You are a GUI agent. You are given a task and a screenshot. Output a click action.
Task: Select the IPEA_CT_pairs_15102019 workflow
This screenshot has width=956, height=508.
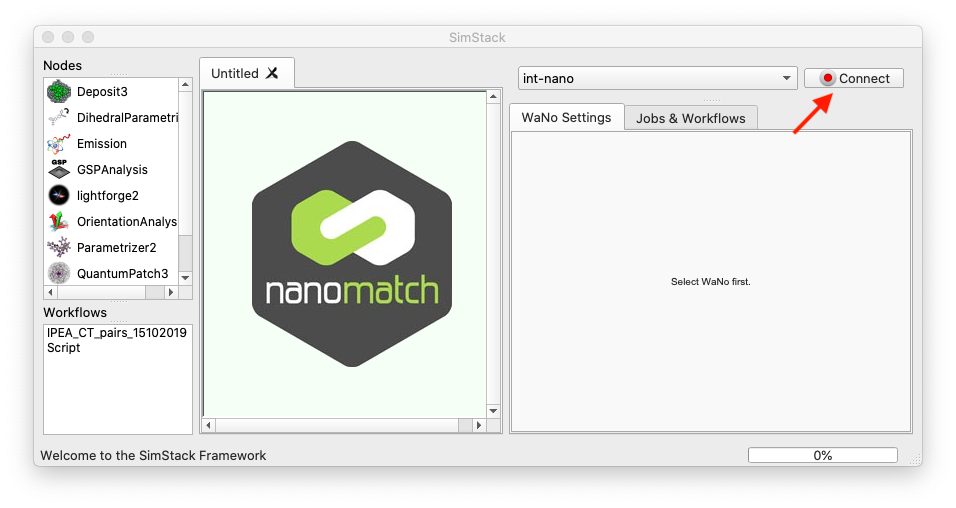117,333
